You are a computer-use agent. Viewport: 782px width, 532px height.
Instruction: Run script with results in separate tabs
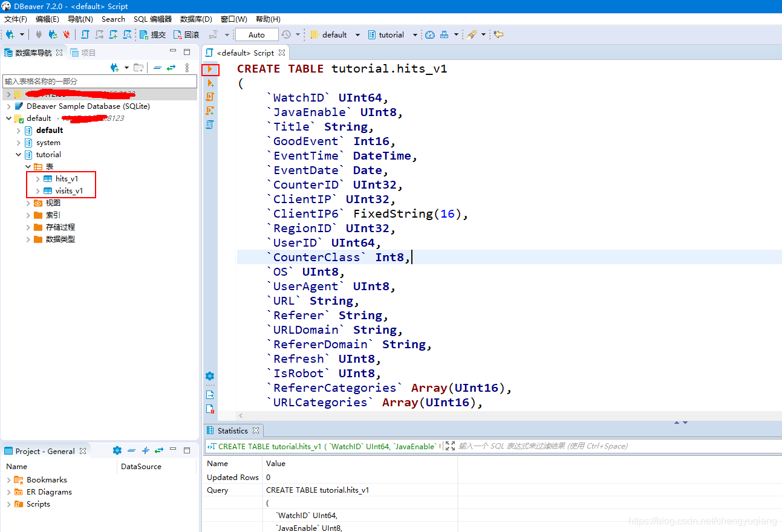coord(210,111)
